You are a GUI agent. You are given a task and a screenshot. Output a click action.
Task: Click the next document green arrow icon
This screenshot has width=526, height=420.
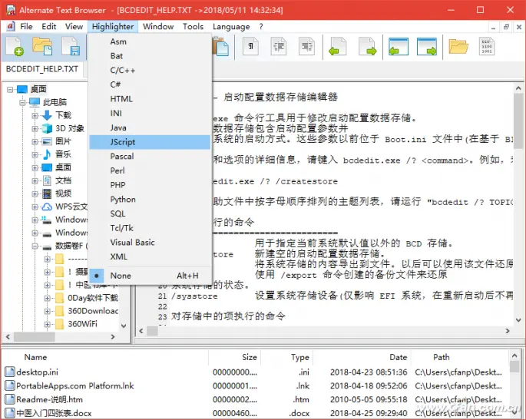pyautogui.click(x=367, y=46)
